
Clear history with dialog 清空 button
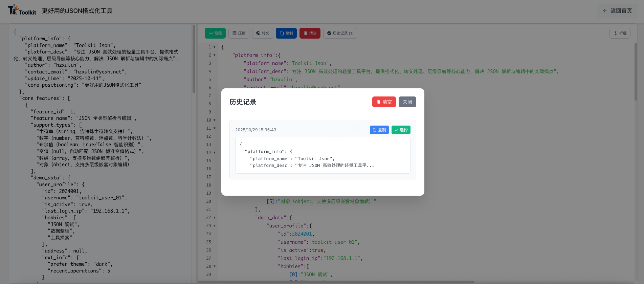384,102
